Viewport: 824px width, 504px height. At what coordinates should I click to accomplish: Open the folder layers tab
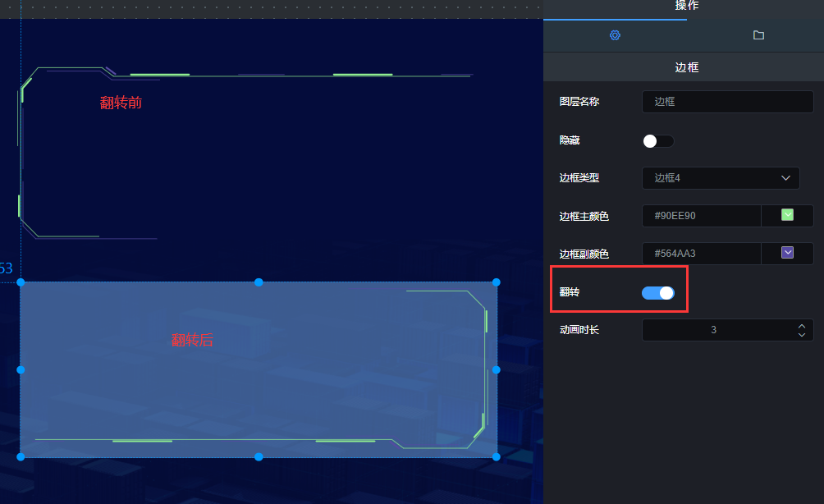click(x=758, y=35)
